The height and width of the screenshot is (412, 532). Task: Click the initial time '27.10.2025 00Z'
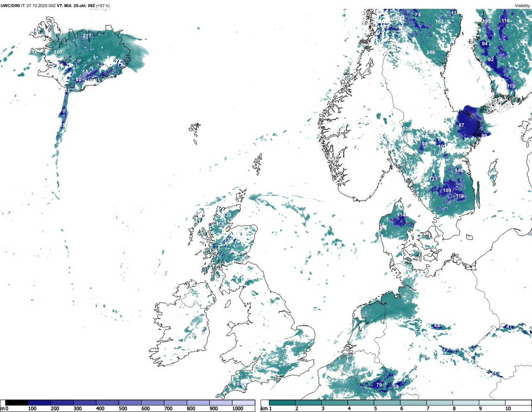point(41,5)
